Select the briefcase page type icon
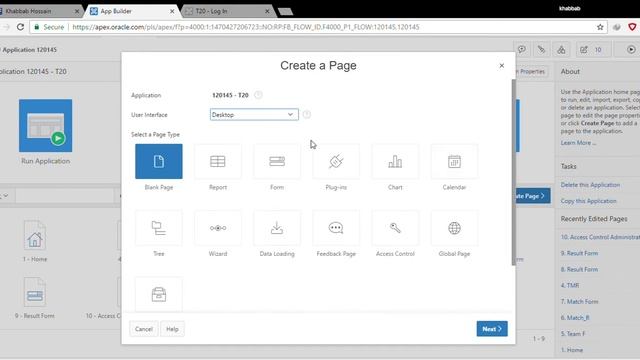This screenshot has width=640, height=360. click(159, 294)
